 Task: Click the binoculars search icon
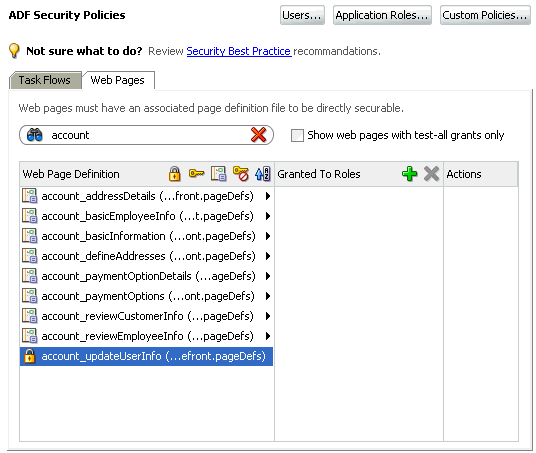click(35, 135)
